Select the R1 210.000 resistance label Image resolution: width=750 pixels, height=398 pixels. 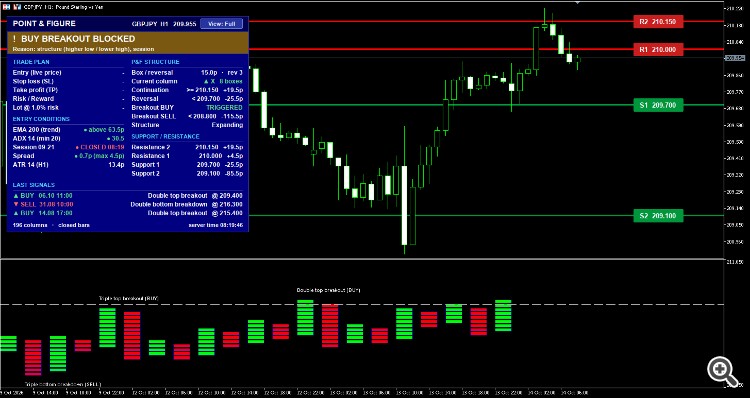[x=658, y=49]
